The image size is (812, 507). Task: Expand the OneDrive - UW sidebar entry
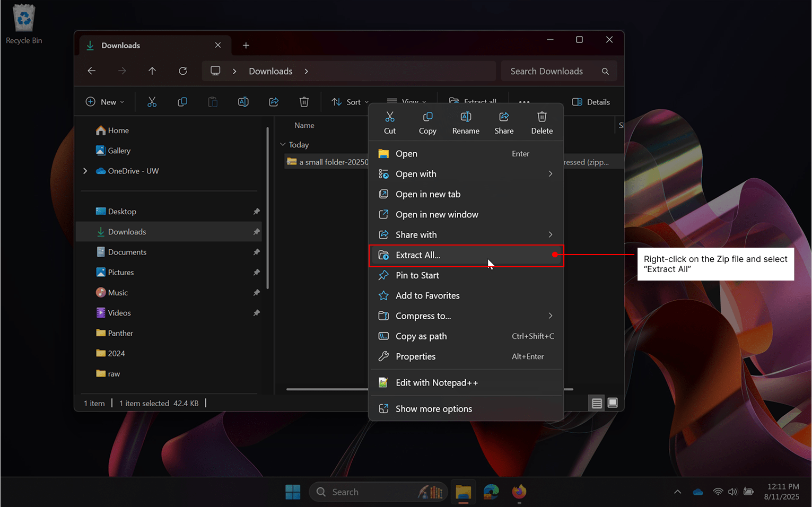coord(85,171)
